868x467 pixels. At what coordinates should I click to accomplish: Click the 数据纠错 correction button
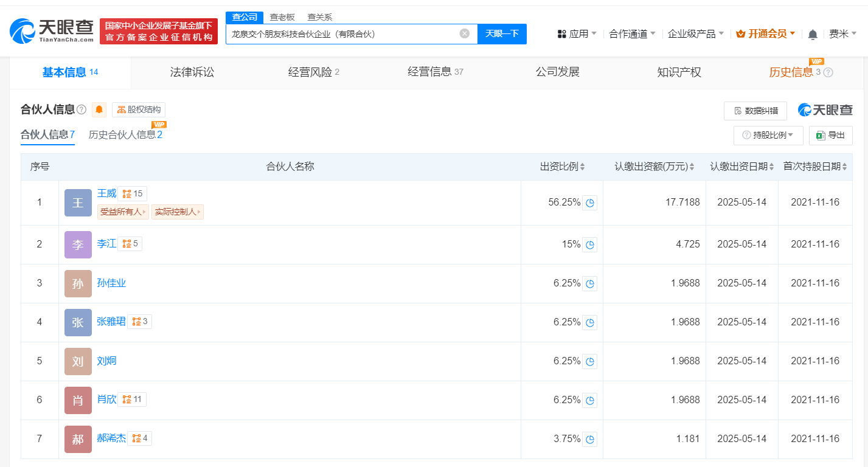coord(755,111)
